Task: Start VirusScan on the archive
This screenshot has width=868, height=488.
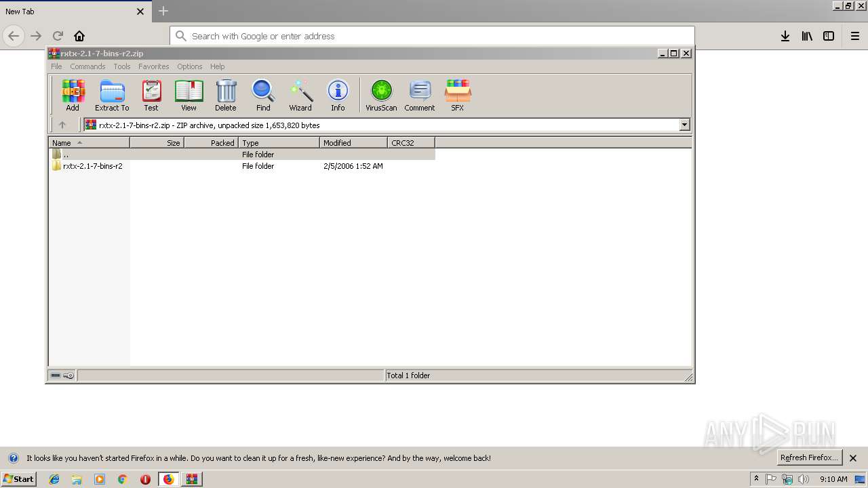Action: coord(381,95)
